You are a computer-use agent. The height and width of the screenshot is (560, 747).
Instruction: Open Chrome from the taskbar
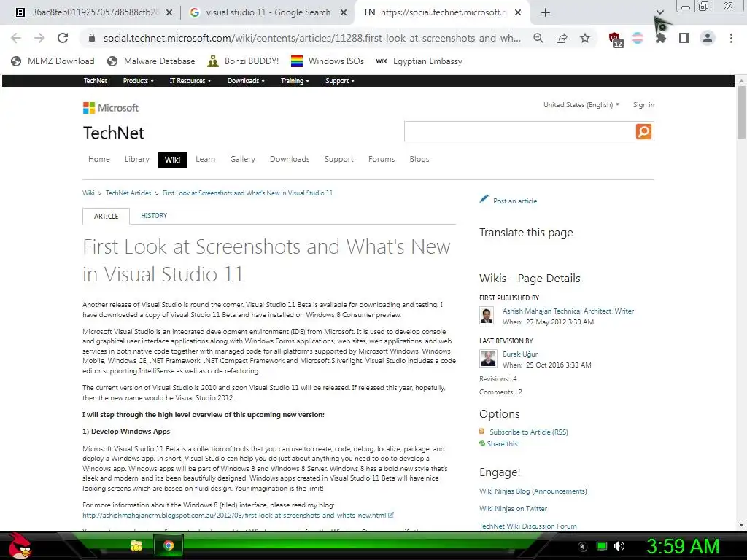(x=169, y=545)
